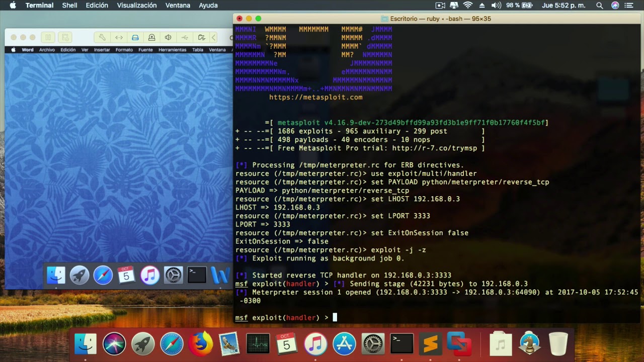Open iTunes in the guest VM dock
644x362 pixels.
point(150,275)
